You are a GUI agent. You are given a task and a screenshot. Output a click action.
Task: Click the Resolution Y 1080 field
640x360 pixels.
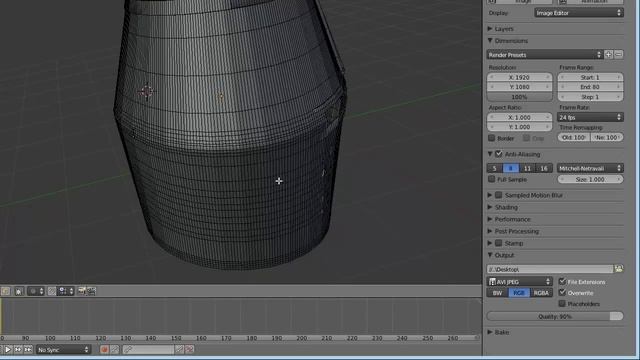[520, 87]
